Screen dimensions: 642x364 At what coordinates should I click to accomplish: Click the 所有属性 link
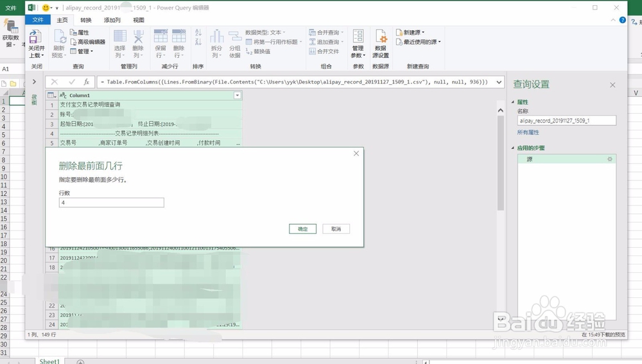(528, 132)
